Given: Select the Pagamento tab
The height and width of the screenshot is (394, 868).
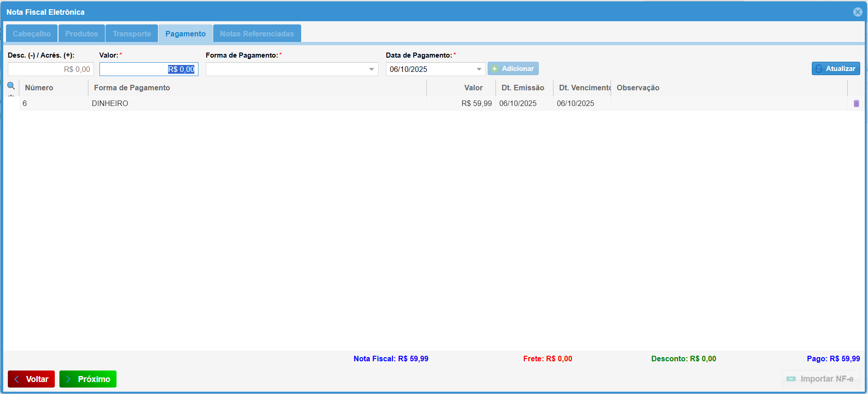Looking at the screenshot, I should 186,34.
